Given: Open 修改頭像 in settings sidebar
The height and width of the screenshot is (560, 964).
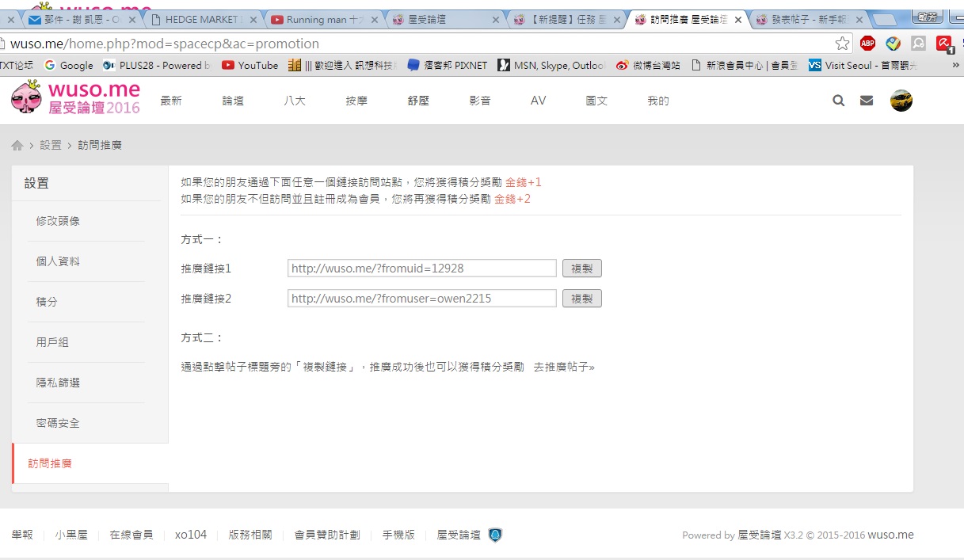Looking at the screenshot, I should click(x=58, y=221).
